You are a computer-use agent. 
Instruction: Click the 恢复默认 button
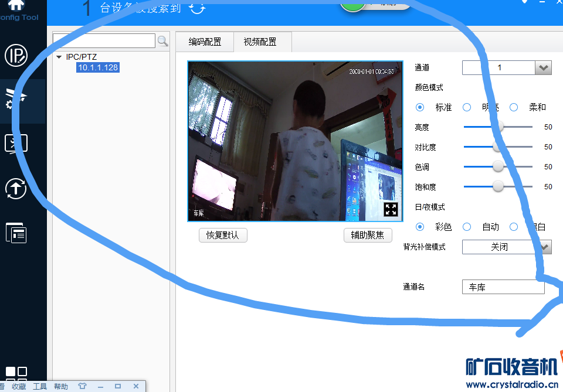click(223, 236)
